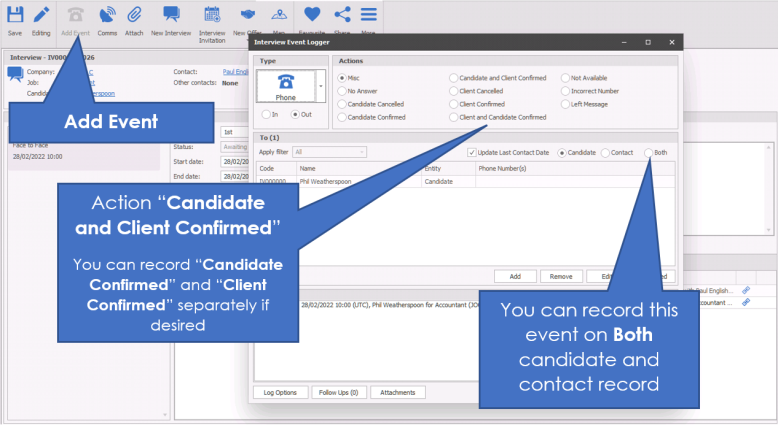This screenshot has height=425, width=778.
Task: Click the Save floppy disk icon
Action: 15,18
